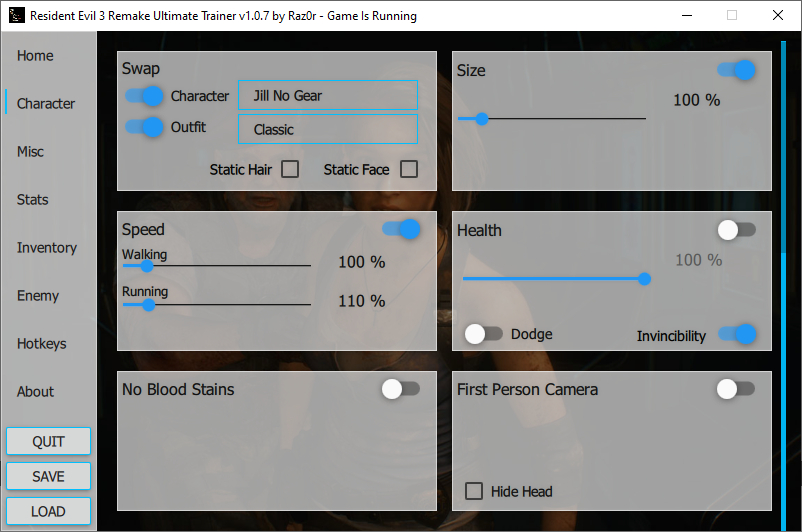Disable the Size toggle switch

coord(736,70)
